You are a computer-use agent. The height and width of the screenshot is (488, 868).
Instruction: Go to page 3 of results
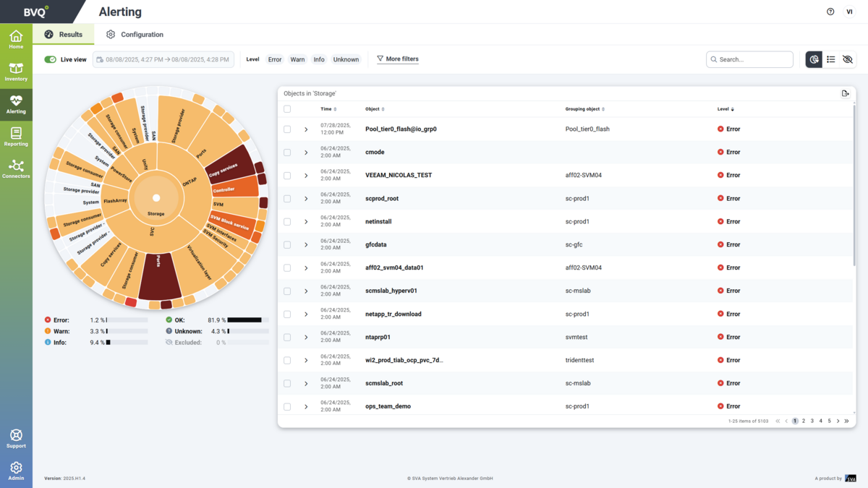click(x=812, y=421)
